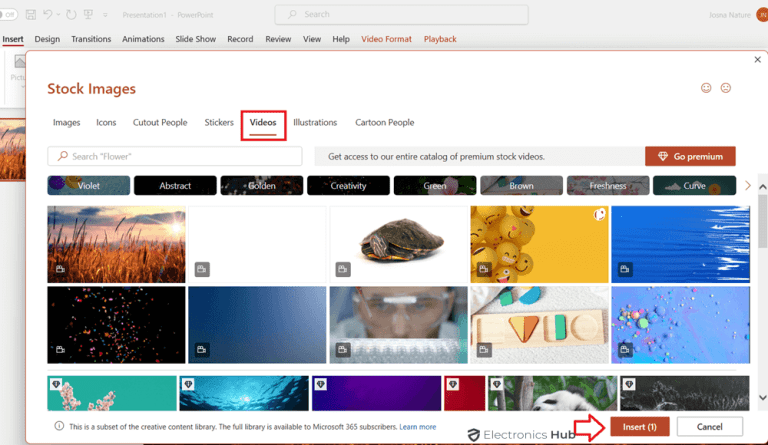Select the premium black-and-white video thumbnail
Viewport: 768px width, 445px height.
point(685,393)
